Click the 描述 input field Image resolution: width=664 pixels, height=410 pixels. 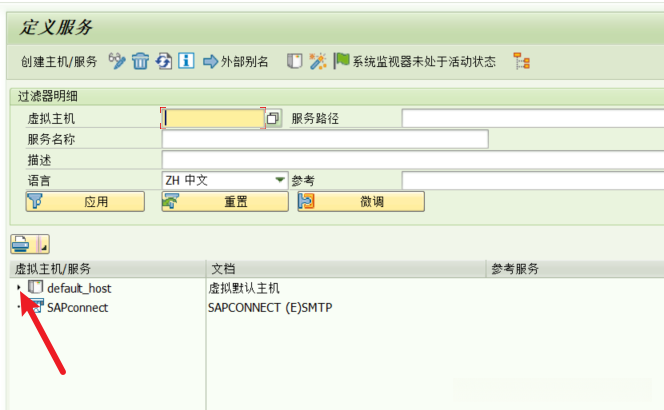[x=413, y=160]
